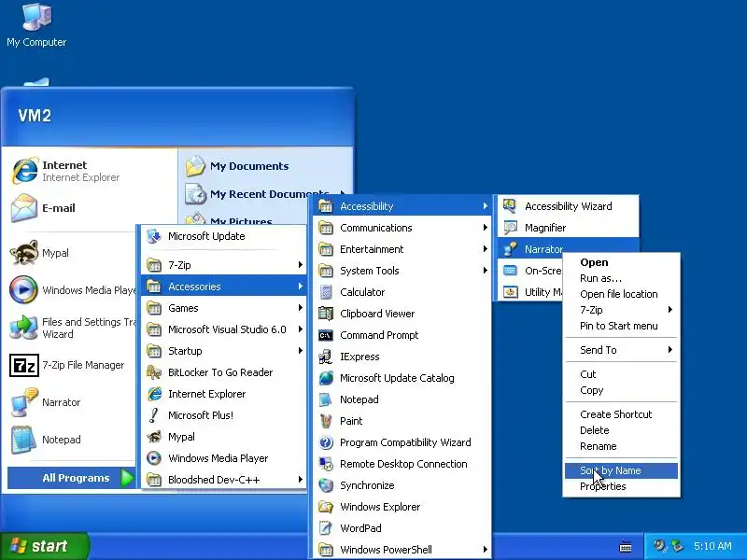Select Sort by Name in context menu

621,470
